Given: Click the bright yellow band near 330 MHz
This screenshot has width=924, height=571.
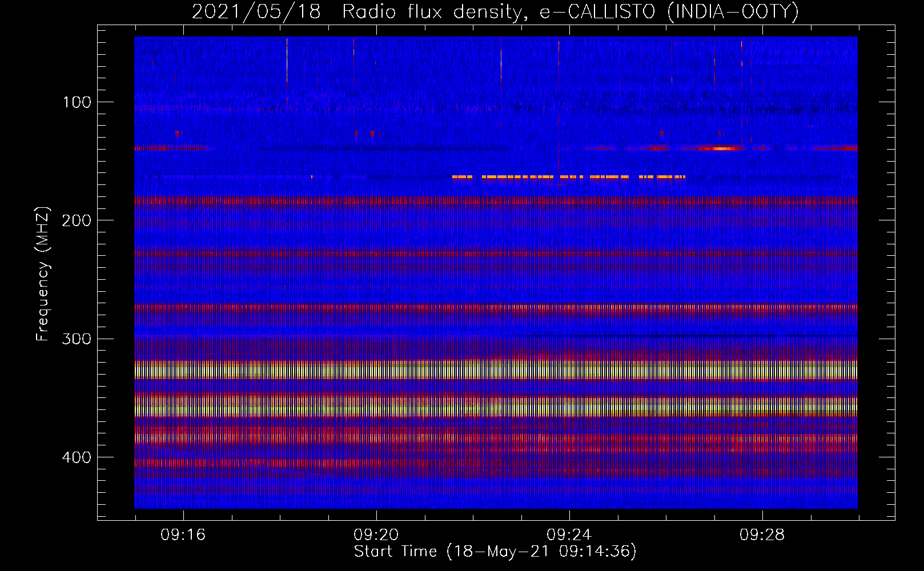Looking at the screenshot, I should [496, 369].
